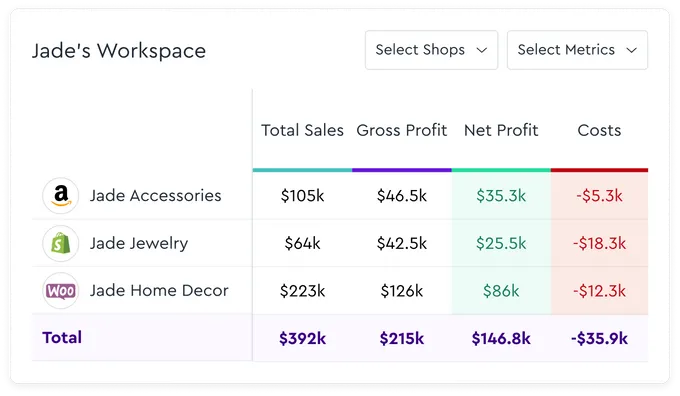Click the WooCommerce logo icon
Screen dimensions: 680x396
pos(61,291)
